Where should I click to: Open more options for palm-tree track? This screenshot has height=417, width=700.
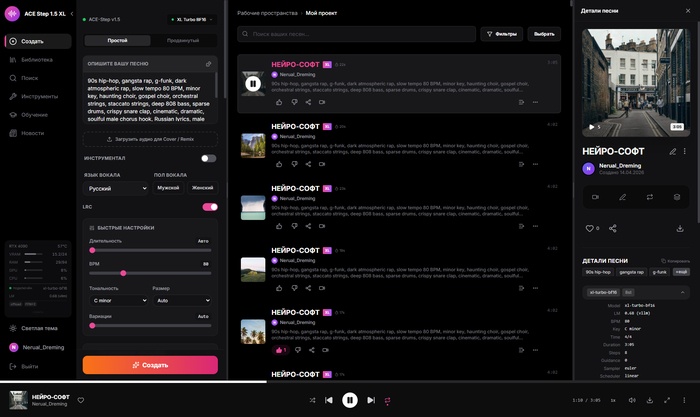click(535, 350)
